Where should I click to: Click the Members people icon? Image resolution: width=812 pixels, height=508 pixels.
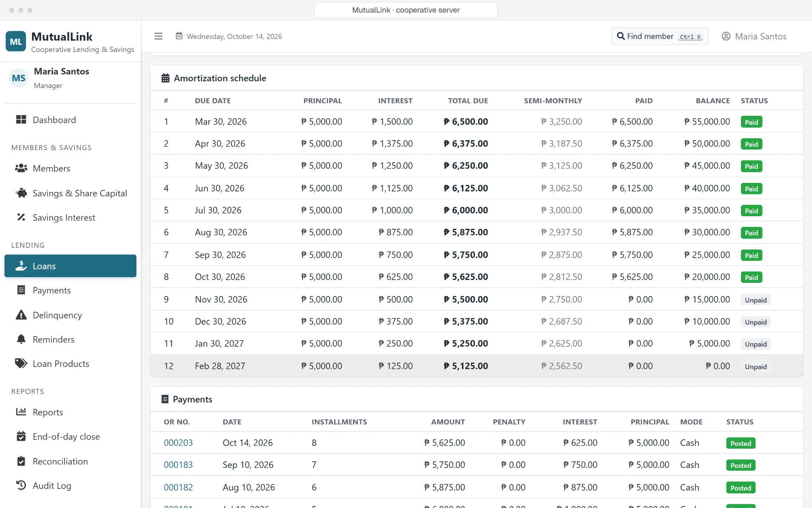(21, 168)
